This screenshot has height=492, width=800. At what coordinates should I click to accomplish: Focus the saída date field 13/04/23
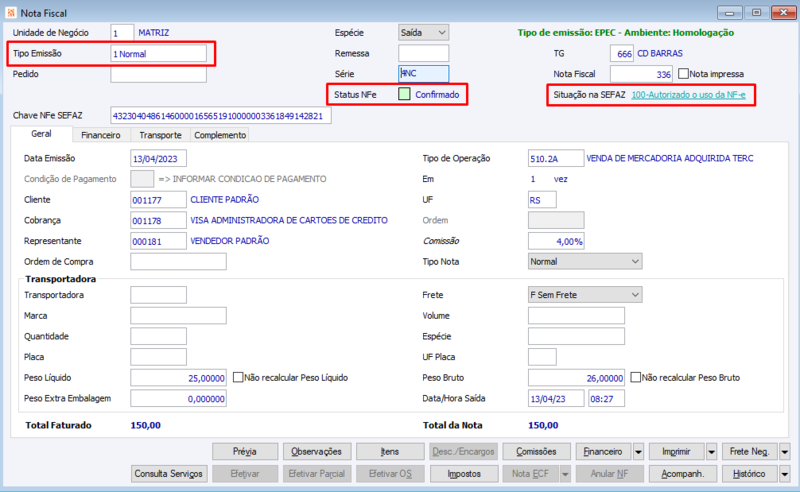[556, 398]
